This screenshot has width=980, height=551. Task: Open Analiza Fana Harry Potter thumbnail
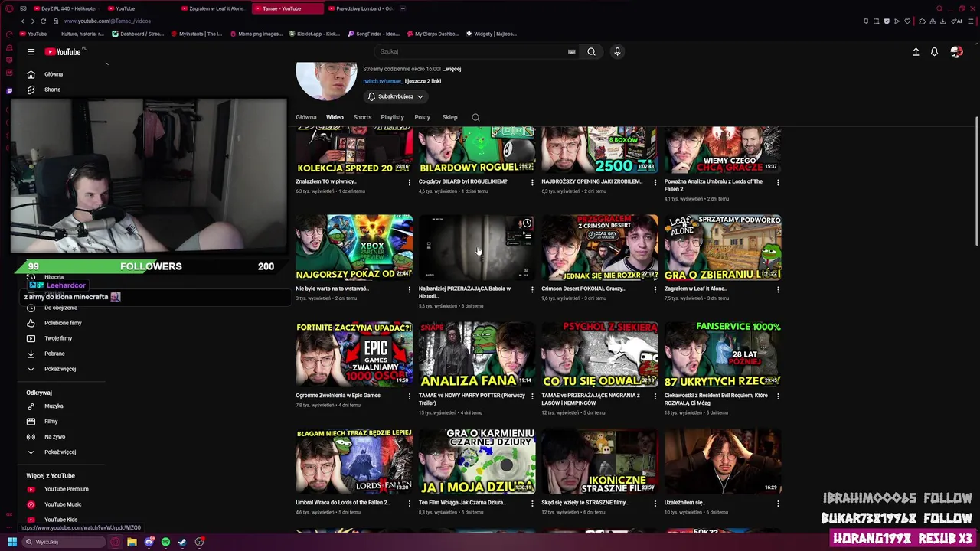(477, 354)
